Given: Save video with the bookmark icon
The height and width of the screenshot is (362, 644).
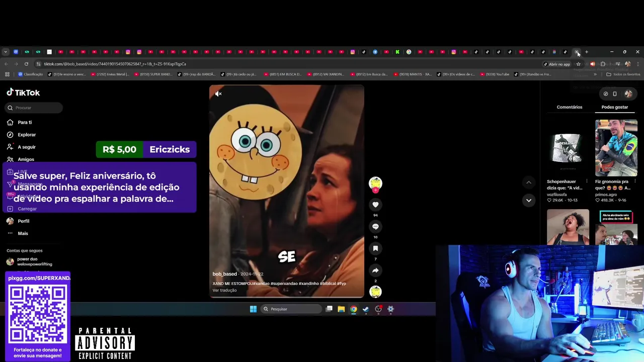Looking at the screenshot, I should (x=375, y=248).
